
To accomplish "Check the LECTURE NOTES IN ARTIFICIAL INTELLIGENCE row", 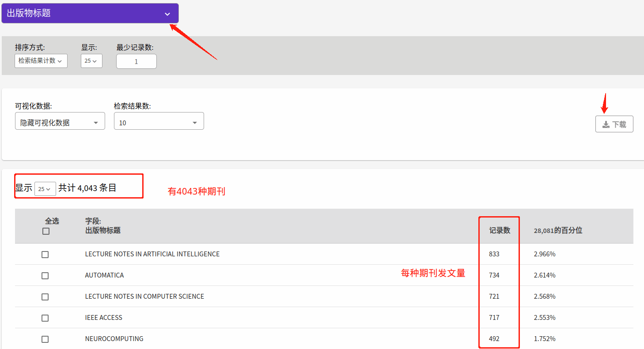I will point(45,255).
